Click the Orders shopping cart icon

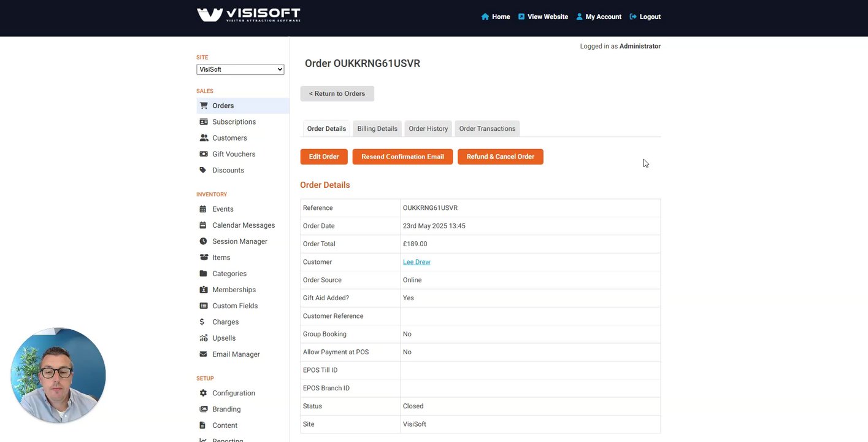(204, 106)
